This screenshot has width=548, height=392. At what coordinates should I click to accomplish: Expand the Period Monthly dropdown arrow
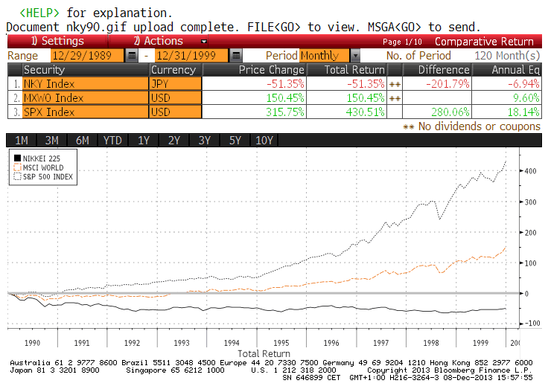pos(355,56)
